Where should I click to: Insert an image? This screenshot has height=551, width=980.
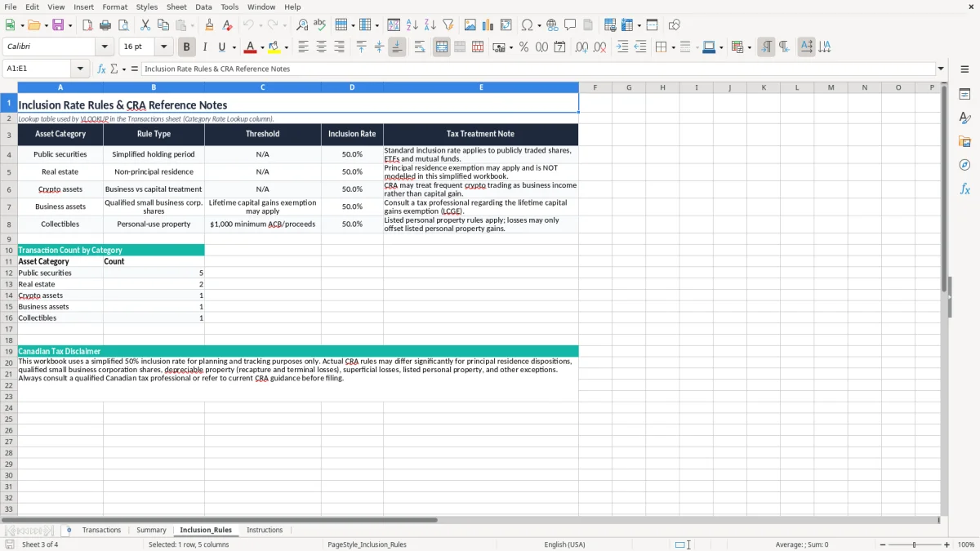tap(470, 25)
